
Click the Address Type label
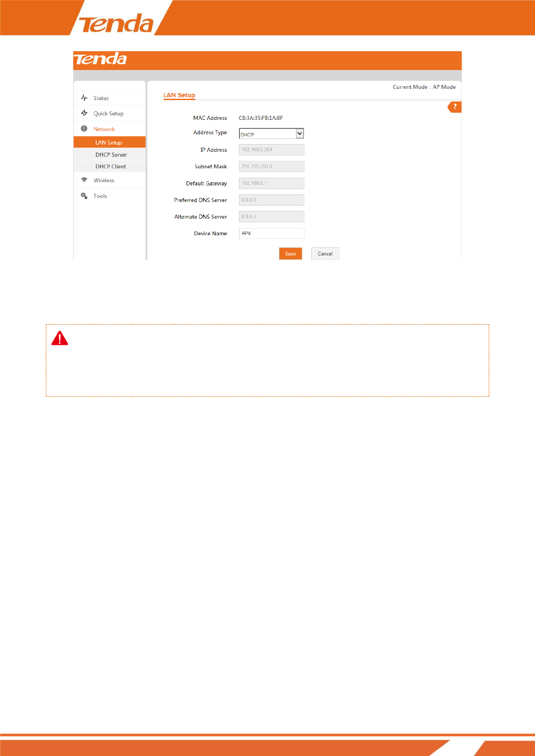pyautogui.click(x=210, y=132)
